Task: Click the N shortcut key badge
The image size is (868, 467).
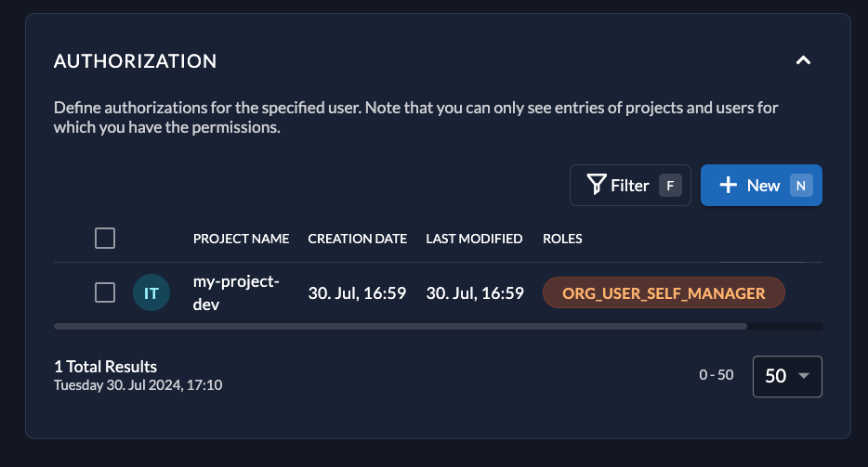Action: (x=800, y=186)
